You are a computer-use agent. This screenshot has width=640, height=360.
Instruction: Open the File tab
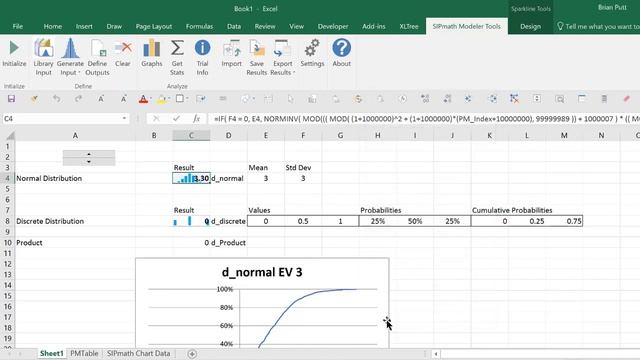tap(18, 27)
